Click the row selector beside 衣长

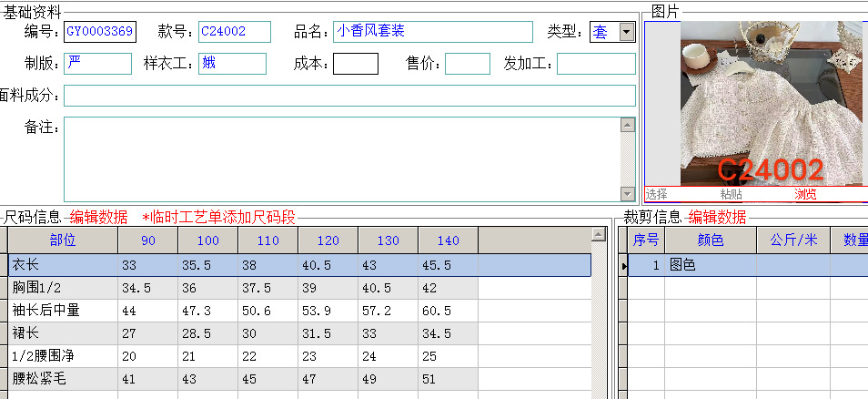tap(4, 265)
